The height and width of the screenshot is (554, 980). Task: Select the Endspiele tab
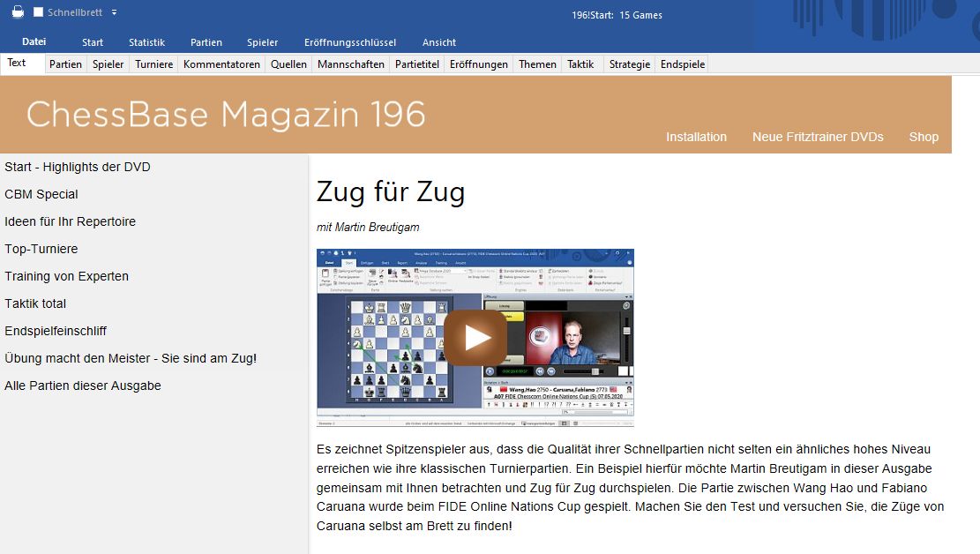pyautogui.click(x=683, y=64)
